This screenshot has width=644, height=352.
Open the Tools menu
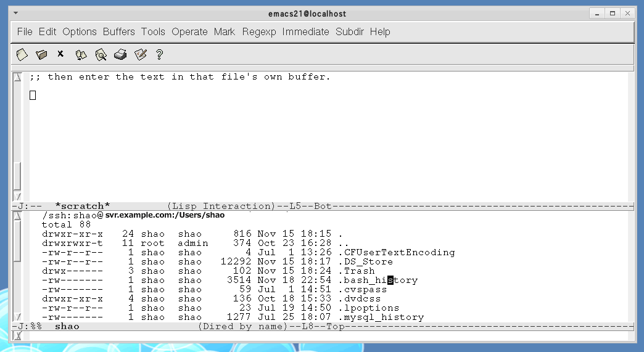click(153, 31)
